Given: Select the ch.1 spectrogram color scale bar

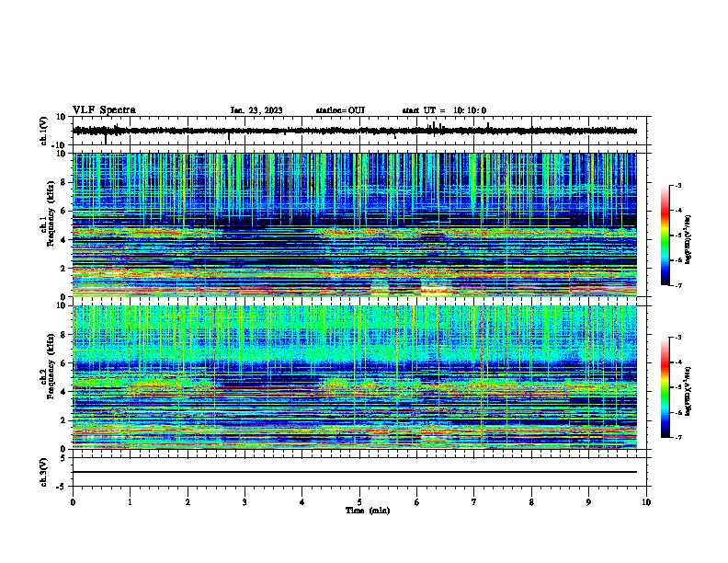Looking at the screenshot, I should [x=665, y=236].
